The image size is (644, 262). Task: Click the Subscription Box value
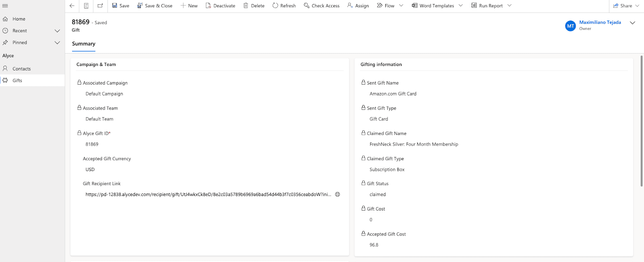click(387, 169)
